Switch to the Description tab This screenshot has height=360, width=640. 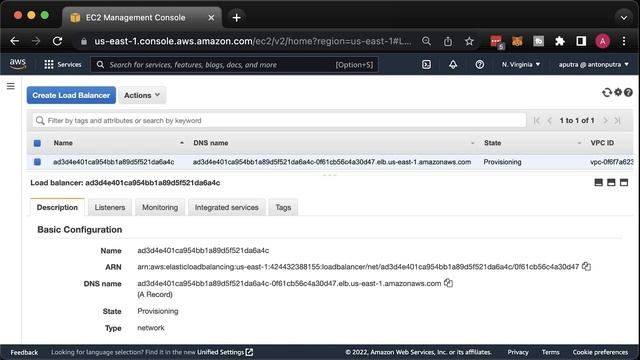(x=57, y=207)
